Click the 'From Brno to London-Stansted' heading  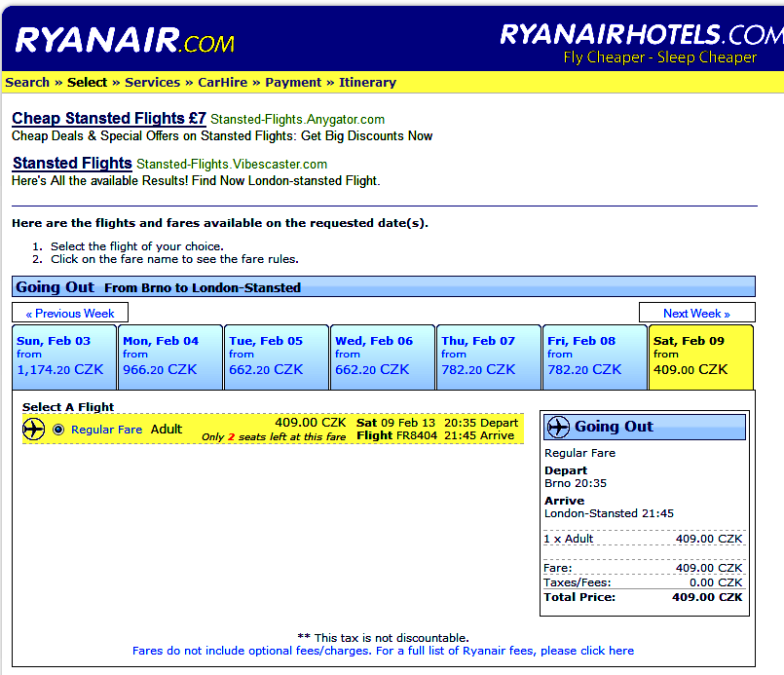(203, 288)
